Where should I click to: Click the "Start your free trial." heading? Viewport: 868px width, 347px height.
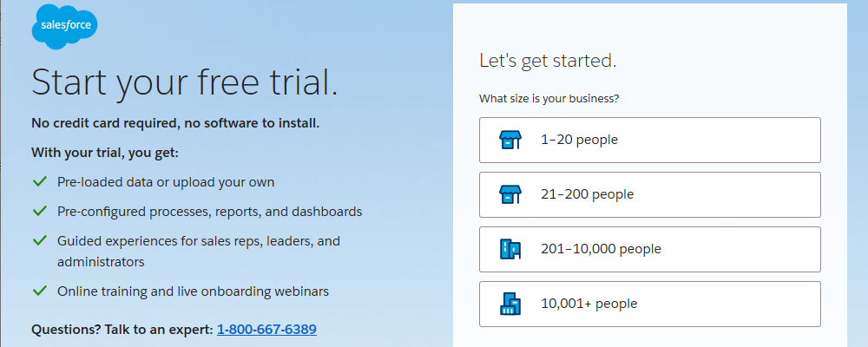(184, 82)
